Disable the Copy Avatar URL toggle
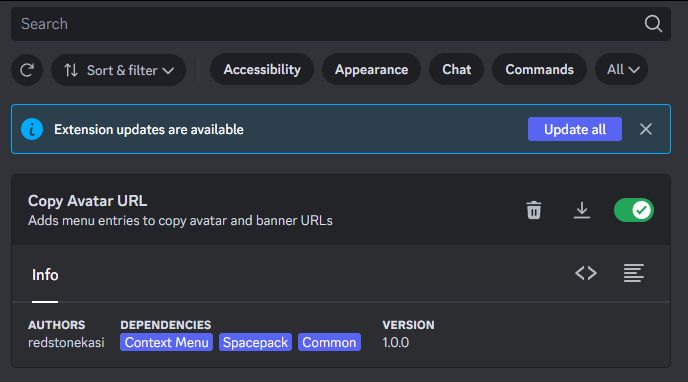This screenshot has height=382, width=688. (634, 210)
